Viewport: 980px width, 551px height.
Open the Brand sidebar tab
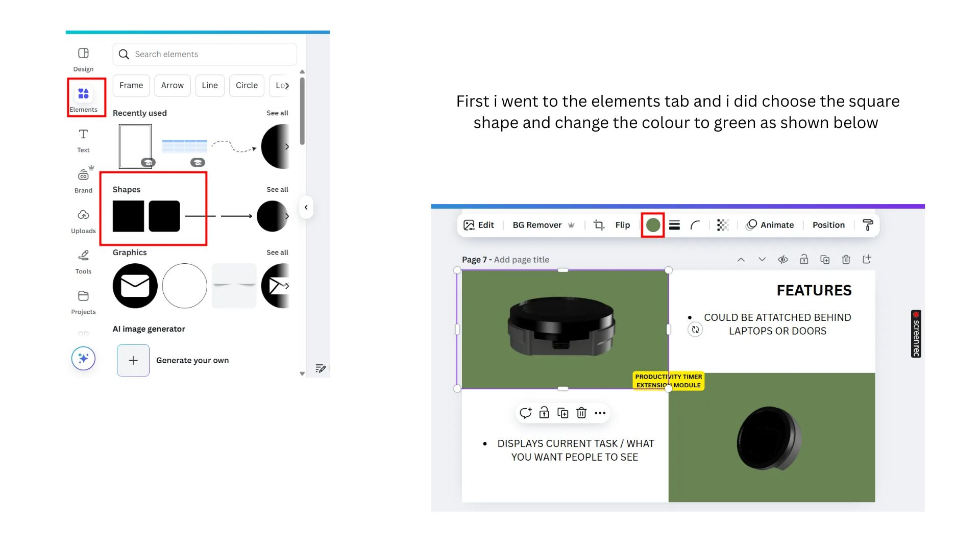pos(83,181)
